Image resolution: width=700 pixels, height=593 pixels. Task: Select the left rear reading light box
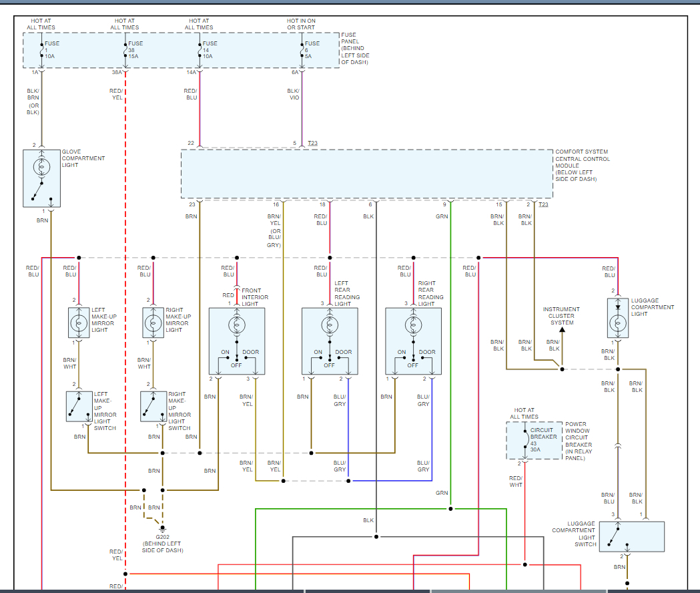[x=330, y=341]
